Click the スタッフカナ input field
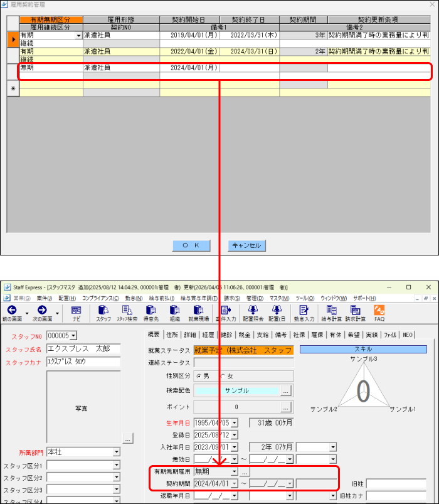 pyautogui.click(x=83, y=362)
